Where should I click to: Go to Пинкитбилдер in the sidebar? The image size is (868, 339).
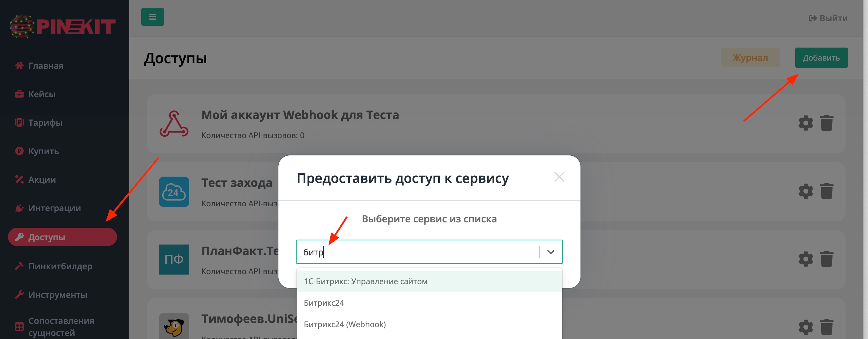click(60, 266)
